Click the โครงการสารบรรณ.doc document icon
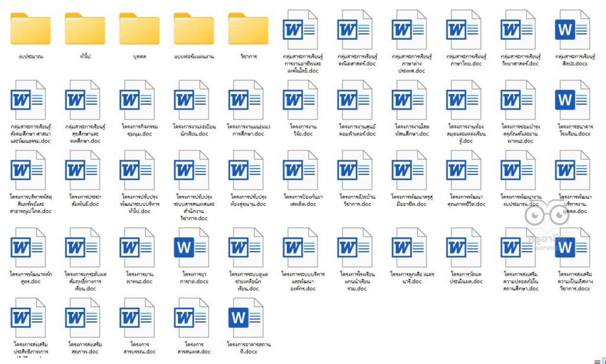Image resolution: width=606 pixels, height=364 pixels. click(137, 318)
